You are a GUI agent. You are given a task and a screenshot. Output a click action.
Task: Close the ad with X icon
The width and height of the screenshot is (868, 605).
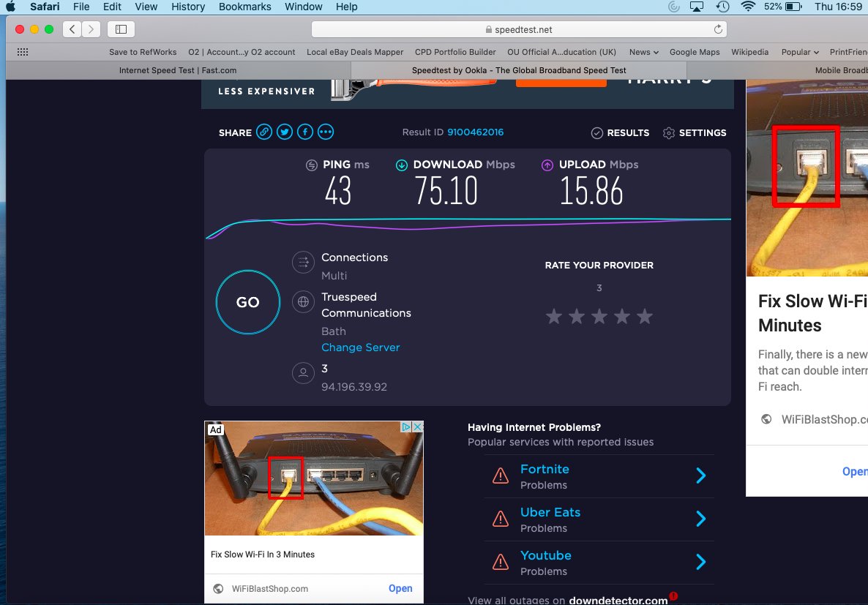[419, 426]
